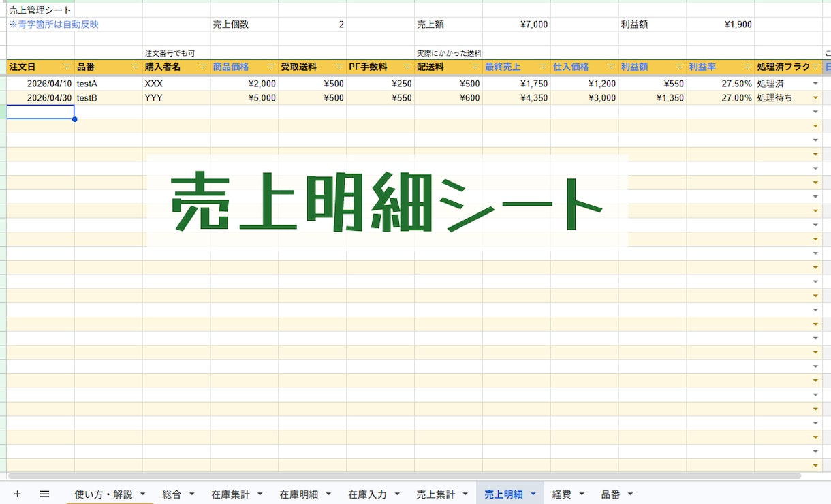Expand the 在庫明細 tab menu arrow
Image resolution: width=831 pixels, height=504 pixels.
point(328,494)
